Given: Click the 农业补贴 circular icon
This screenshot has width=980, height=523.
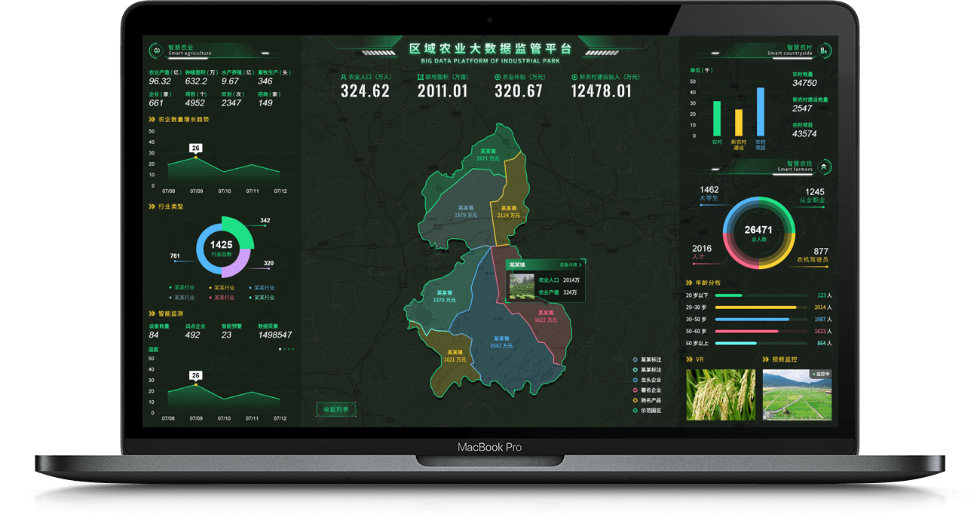Looking at the screenshot, I should click(x=498, y=77).
